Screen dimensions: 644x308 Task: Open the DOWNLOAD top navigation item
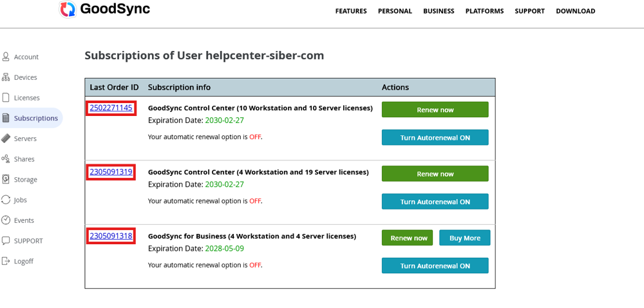tap(575, 11)
